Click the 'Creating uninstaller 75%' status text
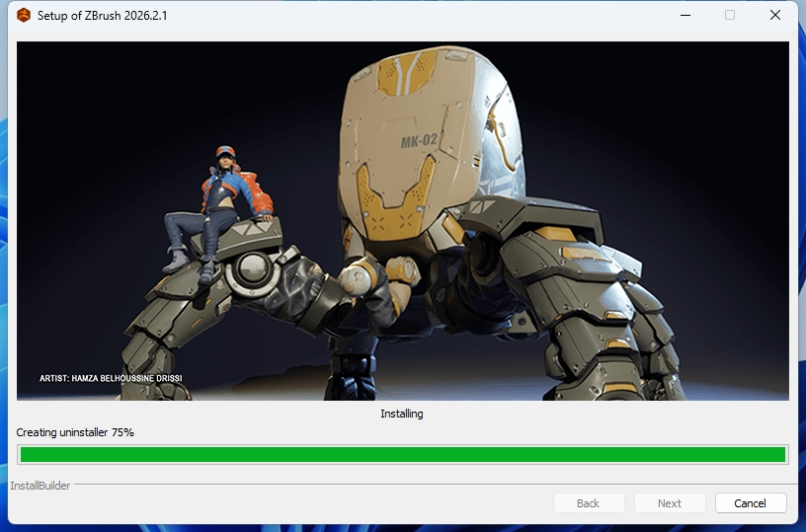This screenshot has height=532, width=806. (x=75, y=432)
